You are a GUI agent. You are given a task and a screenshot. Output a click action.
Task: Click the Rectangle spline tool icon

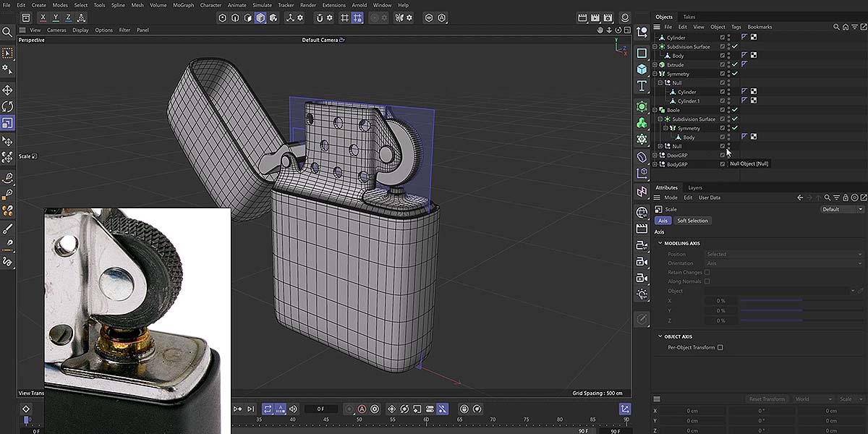tap(642, 53)
